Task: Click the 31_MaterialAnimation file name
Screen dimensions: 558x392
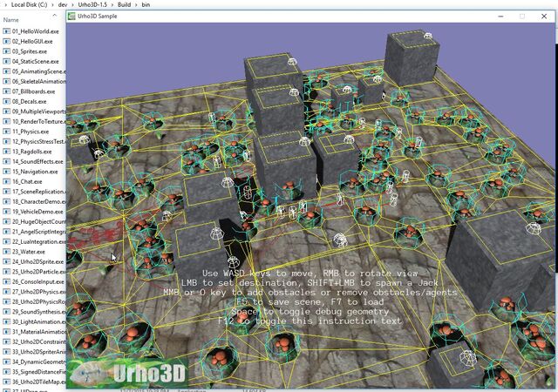Action: tap(38, 332)
